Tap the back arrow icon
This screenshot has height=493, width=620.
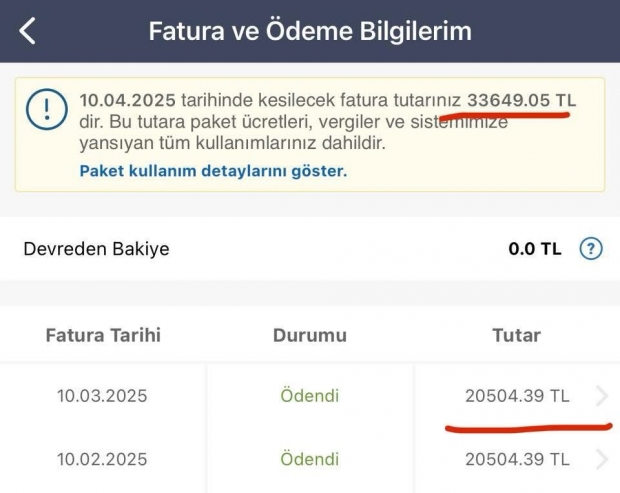(x=28, y=30)
